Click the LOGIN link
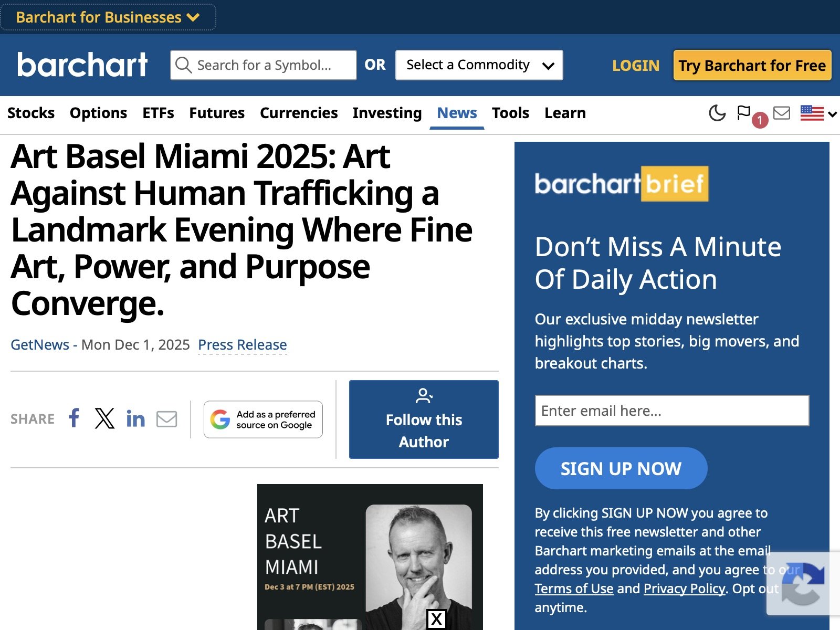Screen dimensions: 840x630 [636, 66]
